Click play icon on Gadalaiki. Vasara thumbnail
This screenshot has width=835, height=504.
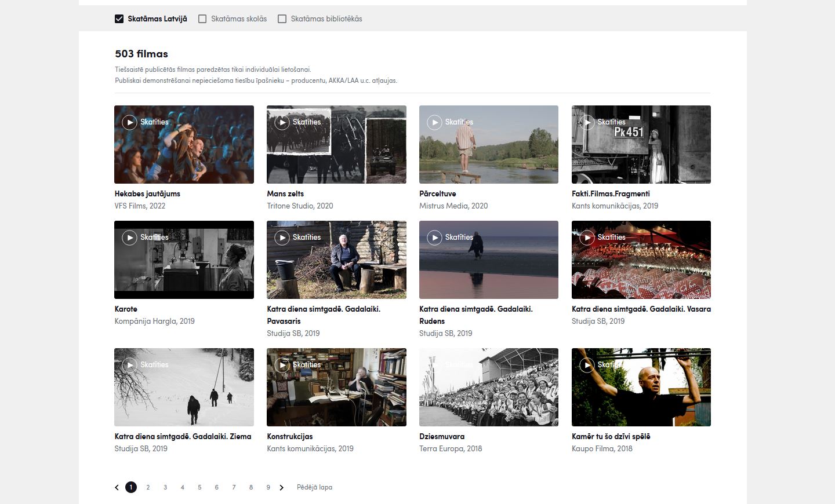[x=587, y=238]
